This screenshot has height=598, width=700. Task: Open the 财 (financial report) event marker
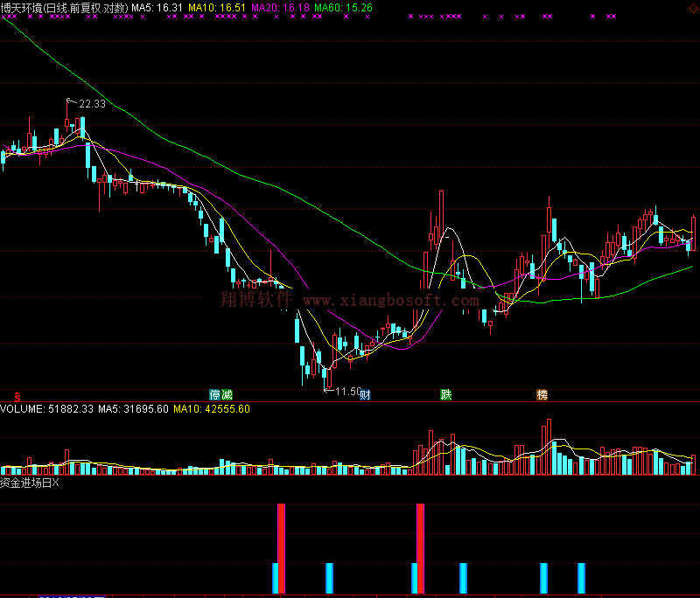(x=365, y=394)
